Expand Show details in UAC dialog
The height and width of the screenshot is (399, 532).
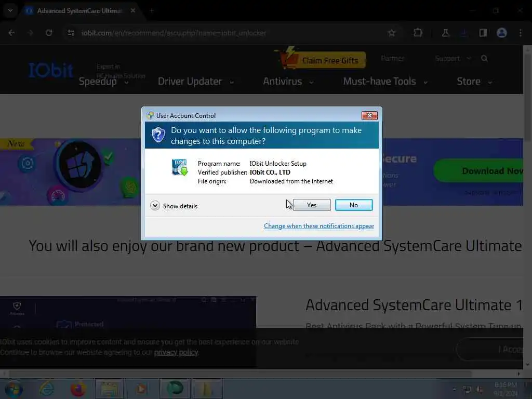point(174,206)
